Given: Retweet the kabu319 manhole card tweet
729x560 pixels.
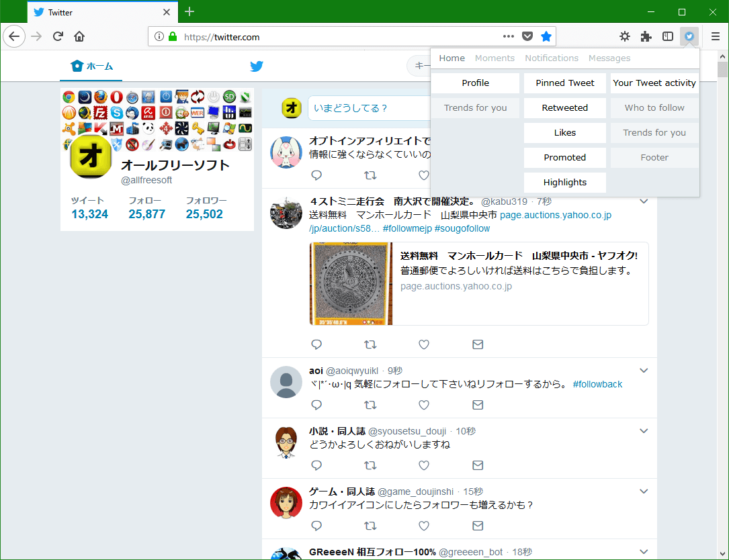Looking at the screenshot, I should pyautogui.click(x=370, y=344).
